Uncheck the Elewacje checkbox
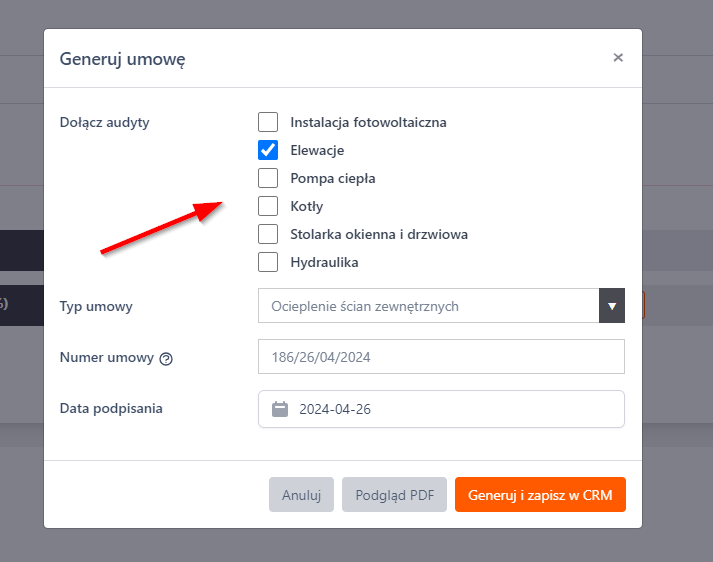 pos(268,150)
